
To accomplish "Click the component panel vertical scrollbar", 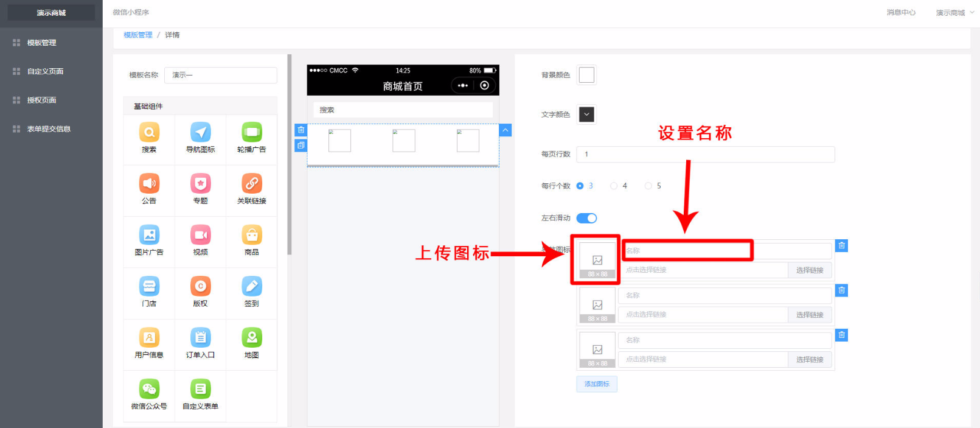I will (x=290, y=155).
